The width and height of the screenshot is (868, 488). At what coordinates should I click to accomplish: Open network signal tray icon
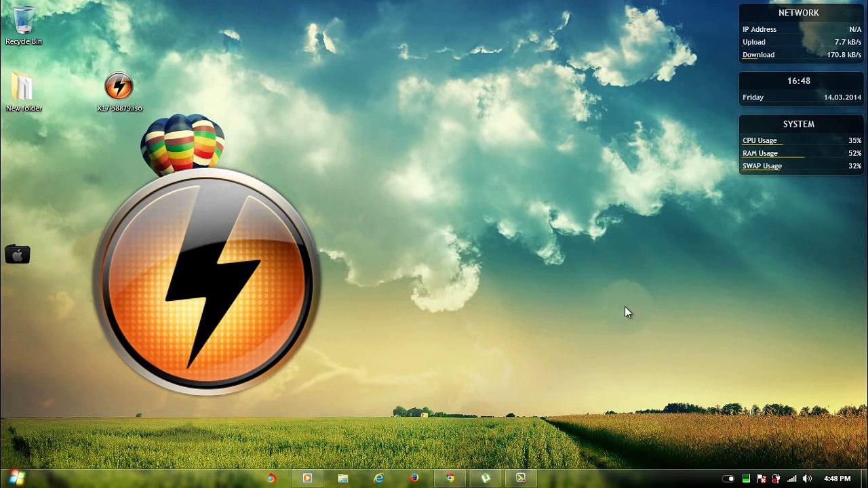[x=791, y=479]
